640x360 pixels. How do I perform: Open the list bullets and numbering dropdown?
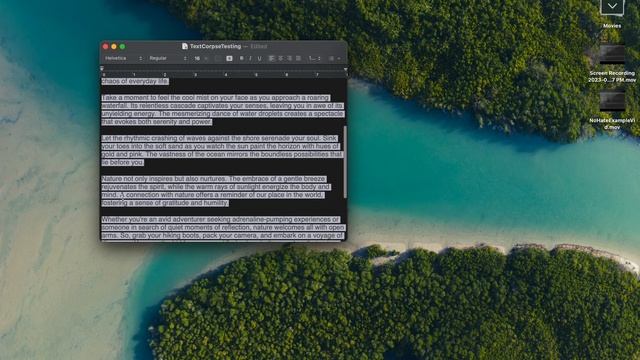point(334,58)
